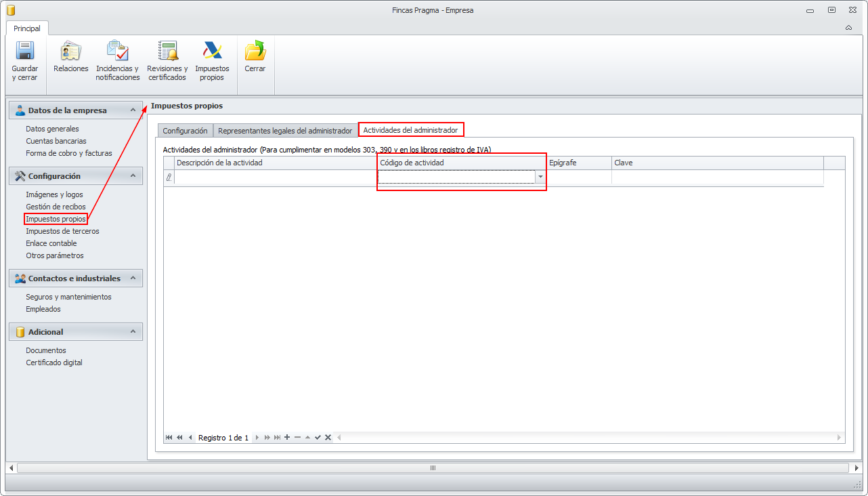Click the Epígrafe cell in first row
This screenshot has width=868, height=496.
click(x=579, y=177)
